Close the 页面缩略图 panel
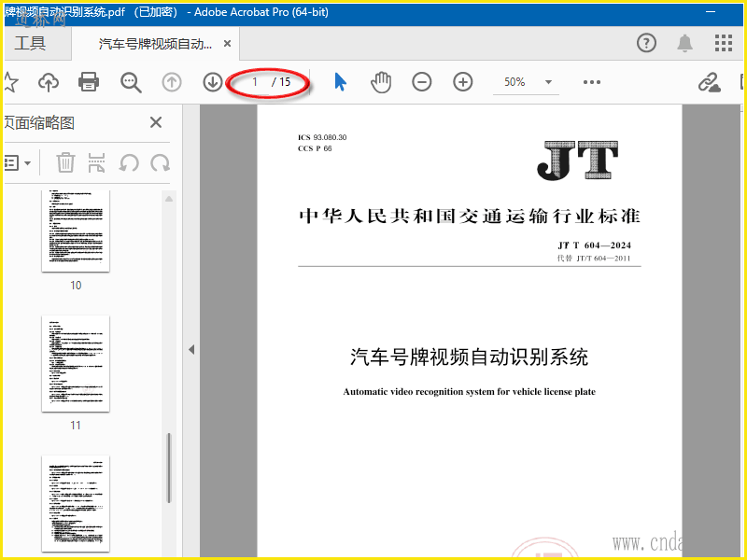This screenshot has width=747, height=560. (x=156, y=123)
